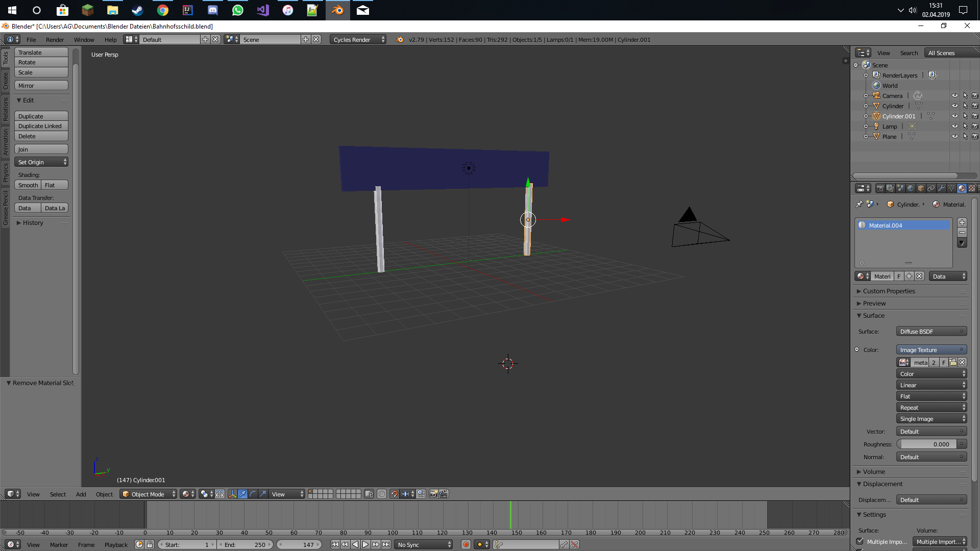Hide the Lamp object with eye icon
Viewport: 980px width, 551px height.
click(954, 126)
